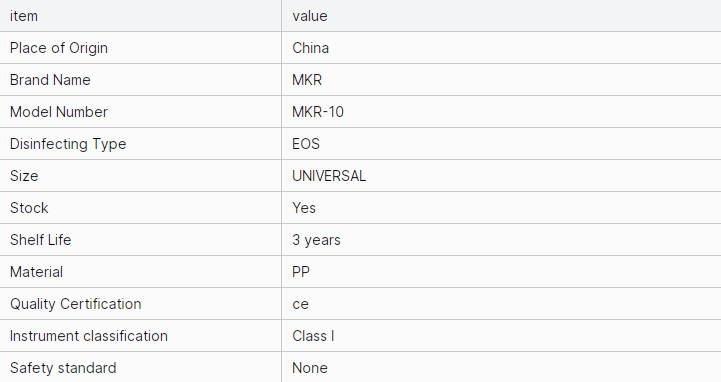This screenshot has height=382, width=721.
Task: Select the 'Shelf Life' label
Action: coord(40,240)
